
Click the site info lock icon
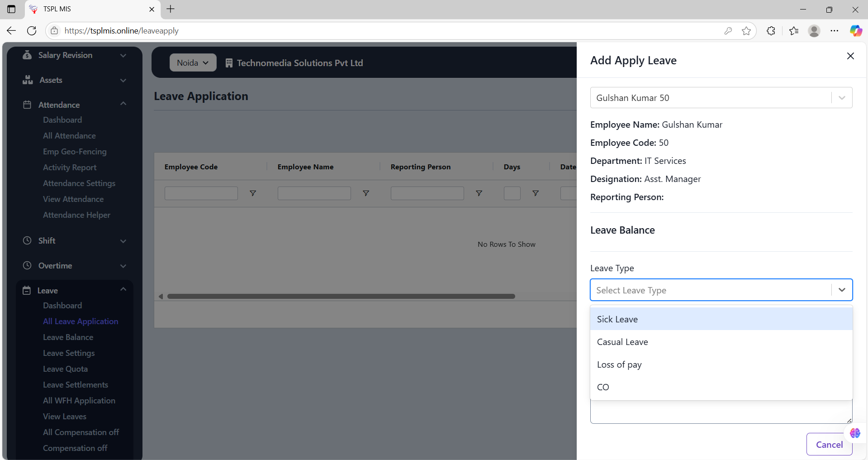54,31
